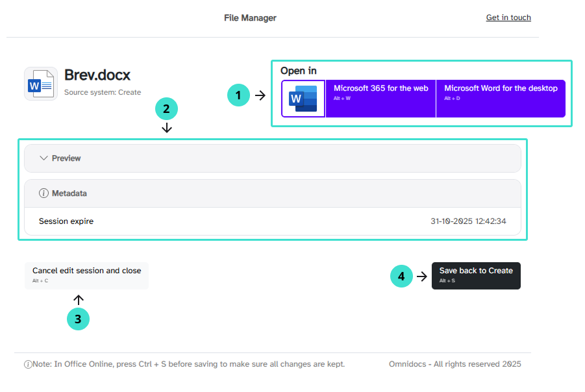Screen dimensions: 585x392
Task: Expand the Preview section chevron
Action: point(44,158)
